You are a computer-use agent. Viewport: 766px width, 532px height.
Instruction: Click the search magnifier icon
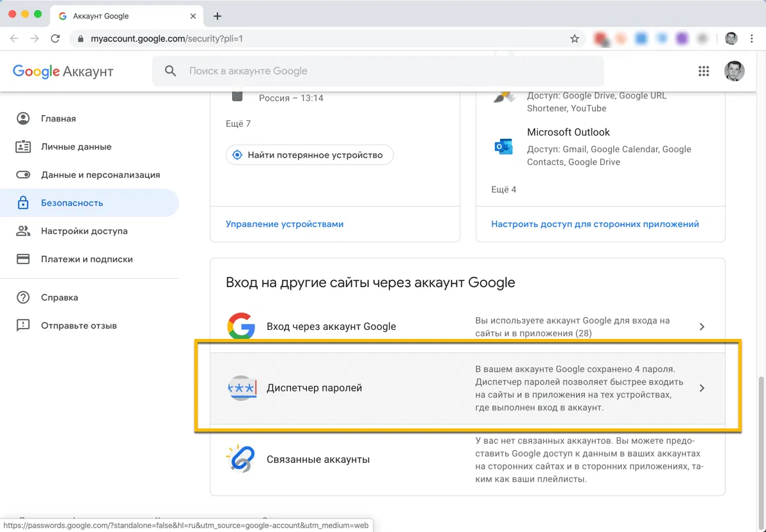[x=170, y=71]
